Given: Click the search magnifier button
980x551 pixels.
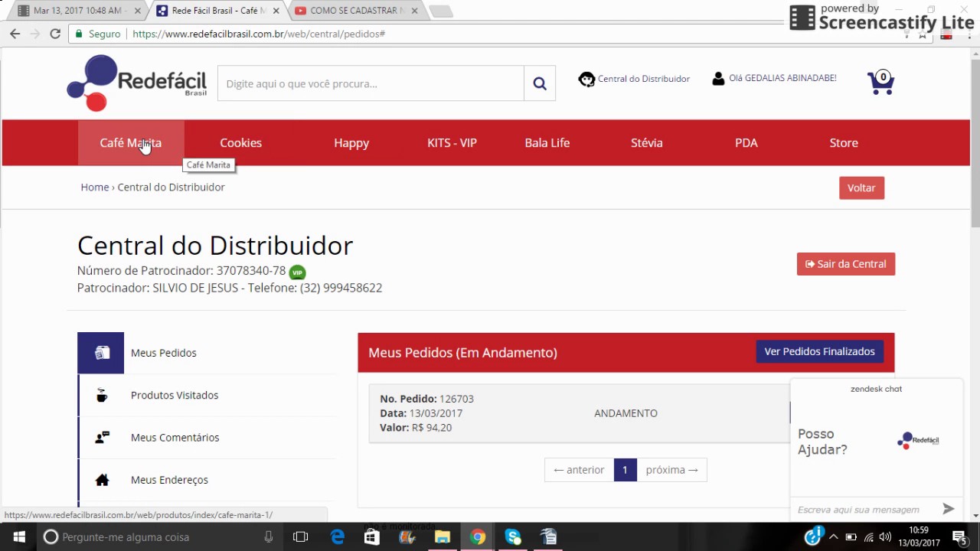Looking at the screenshot, I should click(x=540, y=83).
